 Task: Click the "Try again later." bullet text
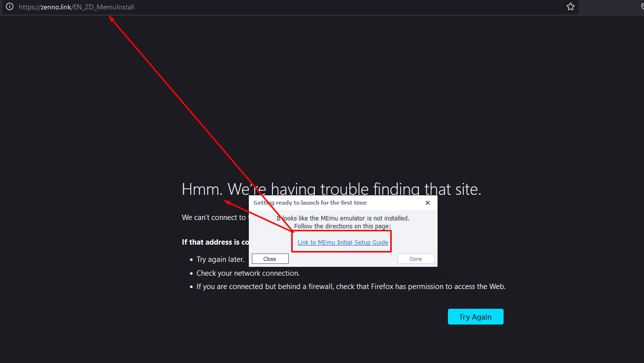(x=220, y=259)
